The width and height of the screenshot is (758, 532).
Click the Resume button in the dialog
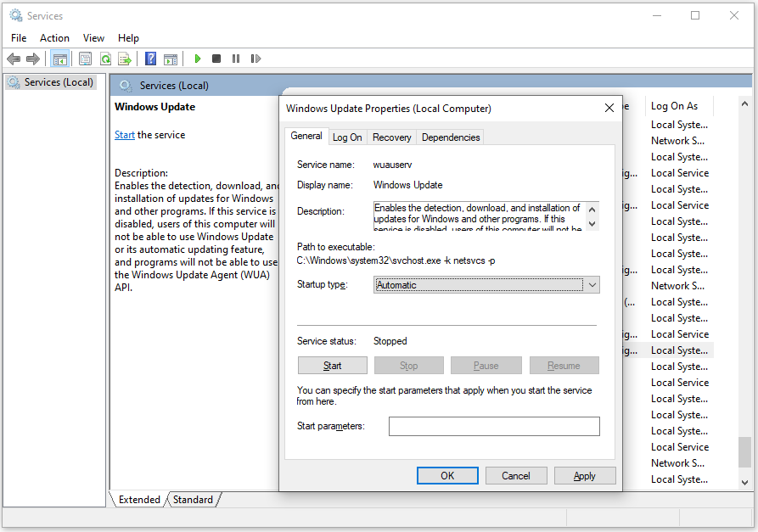click(x=564, y=366)
